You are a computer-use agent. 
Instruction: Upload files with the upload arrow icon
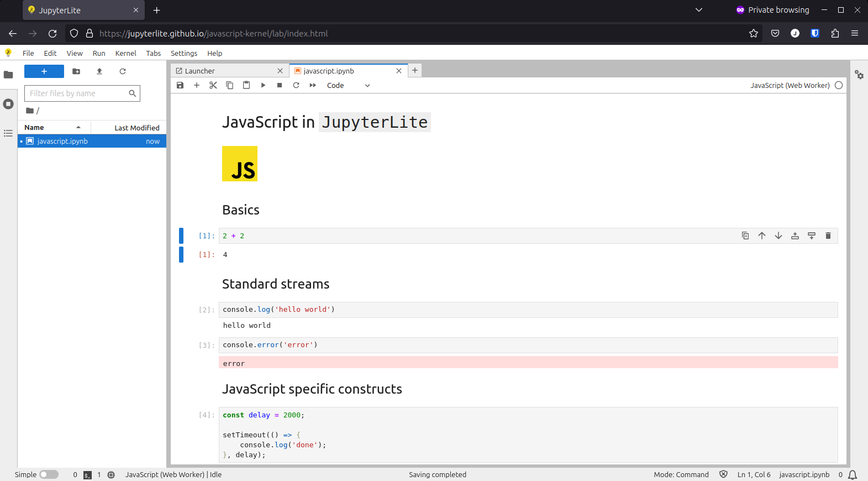click(x=99, y=71)
